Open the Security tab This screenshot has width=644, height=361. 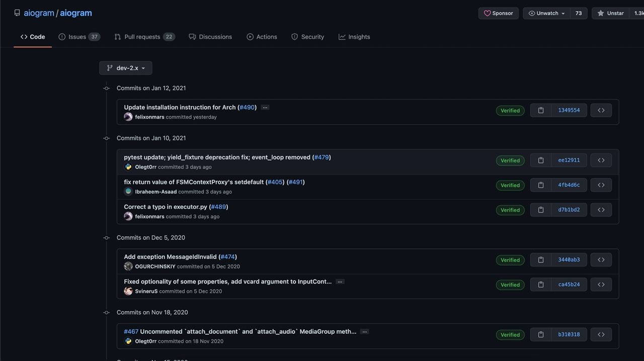(307, 37)
